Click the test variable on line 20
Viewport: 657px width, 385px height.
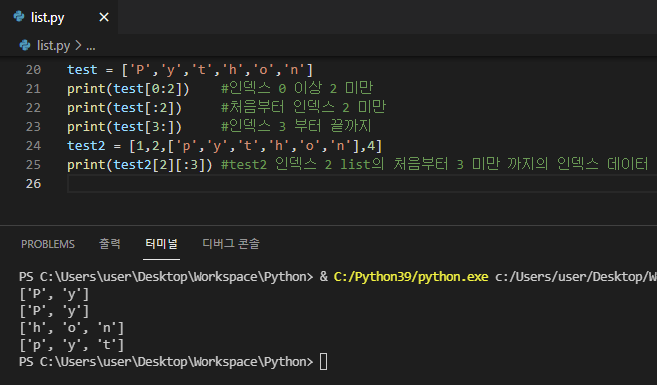pyautogui.click(x=82, y=70)
